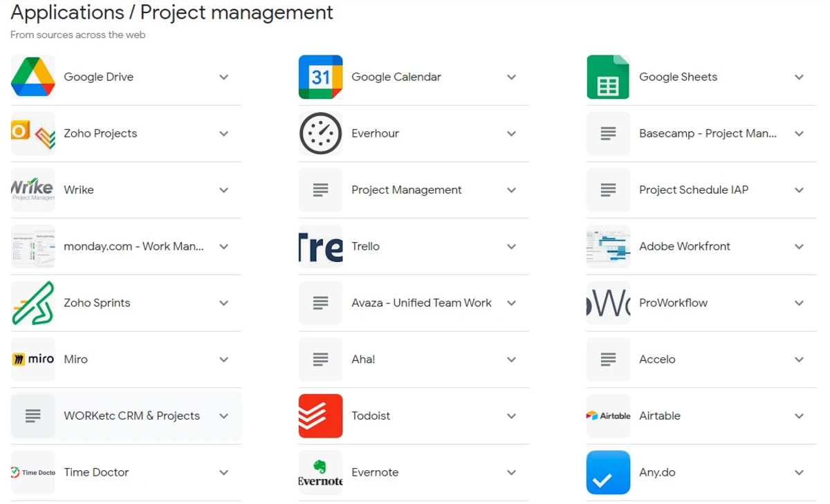Click the Zoho Projects logo icon

pos(33,133)
